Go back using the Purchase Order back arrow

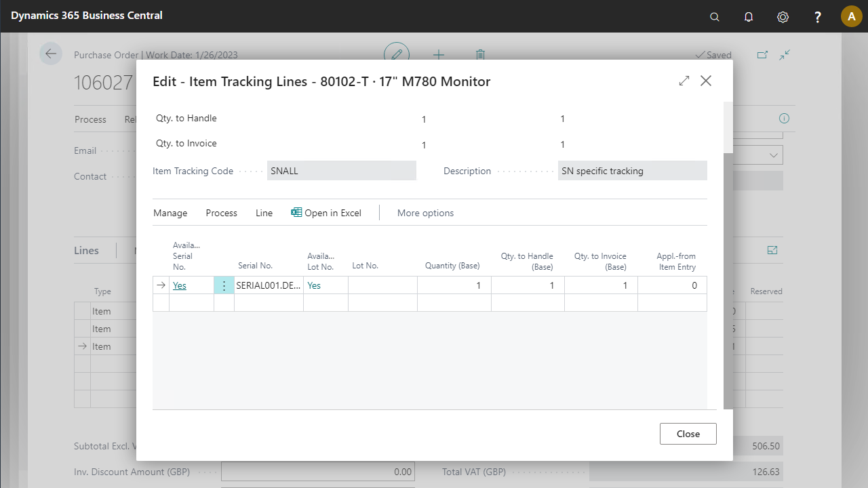(51, 54)
